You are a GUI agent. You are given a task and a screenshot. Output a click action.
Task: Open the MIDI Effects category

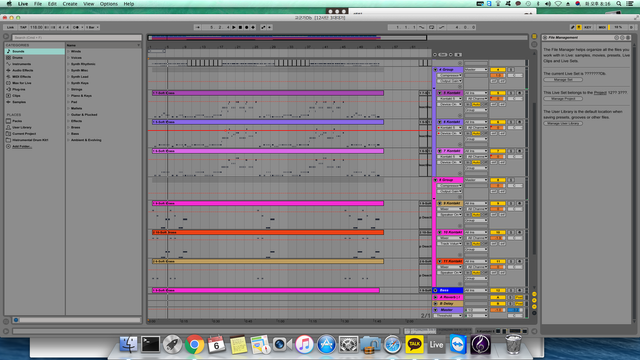(21, 77)
